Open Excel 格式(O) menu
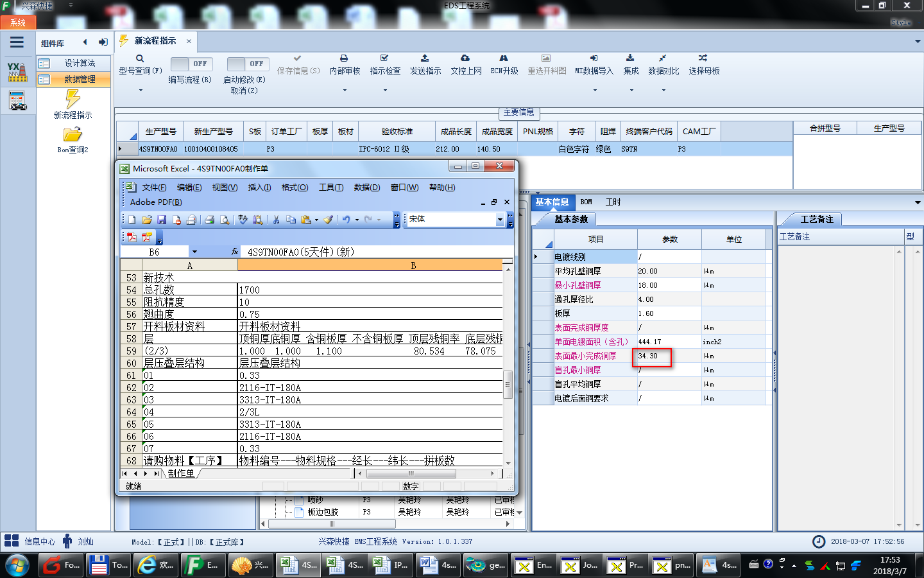The width and height of the screenshot is (924, 578). tap(295, 188)
